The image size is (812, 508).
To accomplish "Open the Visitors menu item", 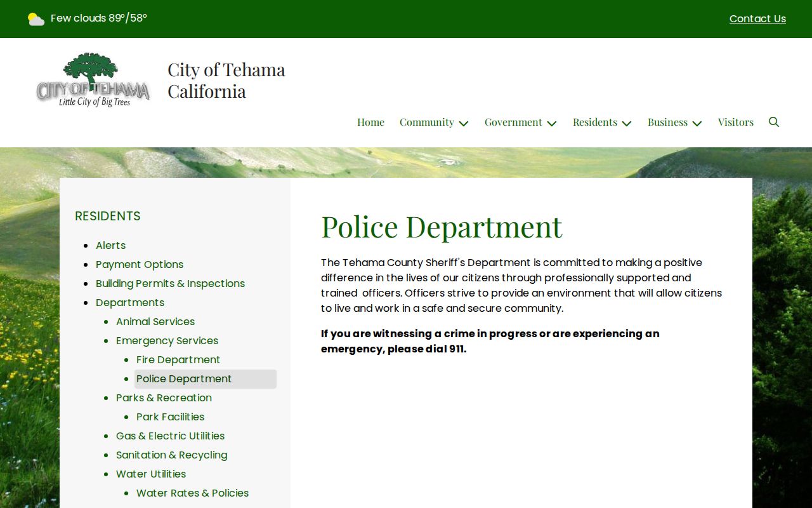I will click(736, 122).
